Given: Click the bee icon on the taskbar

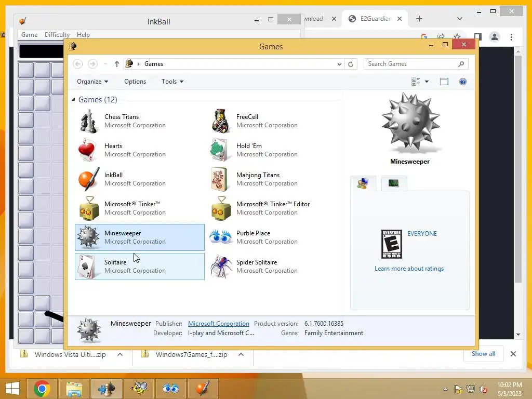Looking at the screenshot, I should pos(139,388).
